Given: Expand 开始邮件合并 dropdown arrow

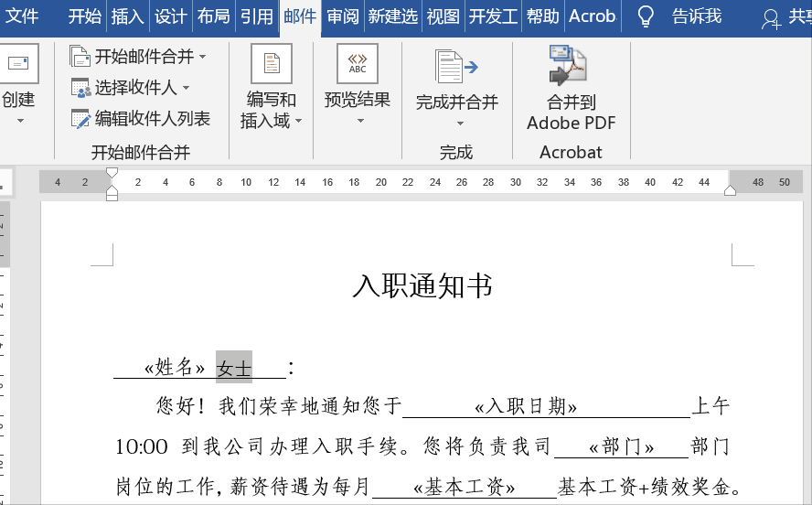Looking at the screenshot, I should (x=202, y=57).
